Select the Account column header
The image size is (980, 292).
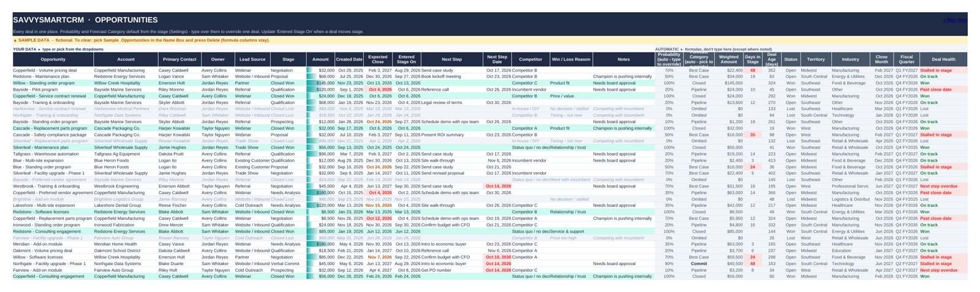(x=126, y=59)
